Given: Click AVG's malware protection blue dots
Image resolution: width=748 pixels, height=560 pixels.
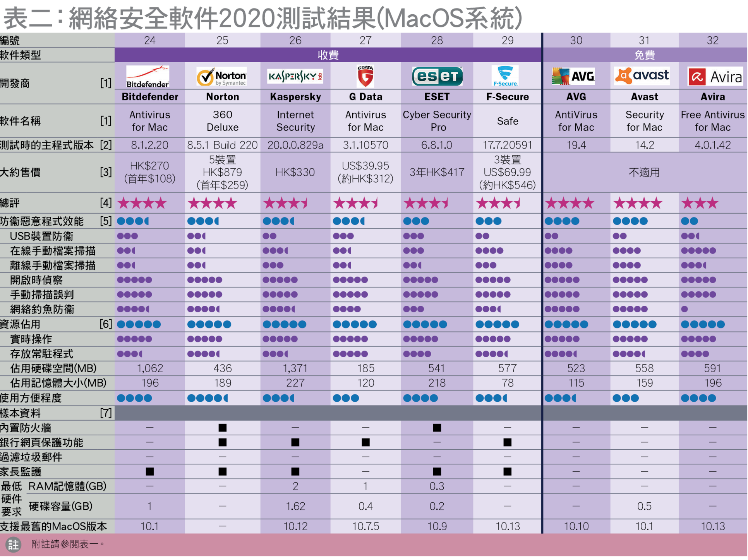Looking at the screenshot, I should tap(562, 221).
